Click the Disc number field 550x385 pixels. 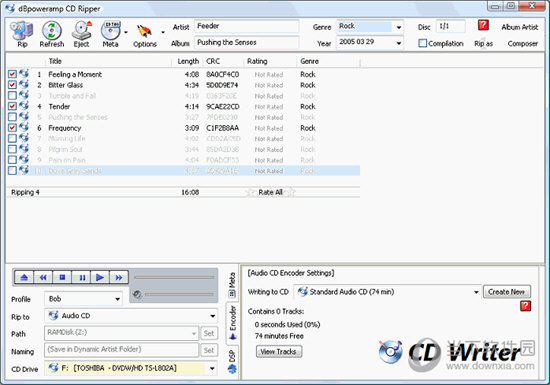pyautogui.click(x=450, y=26)
